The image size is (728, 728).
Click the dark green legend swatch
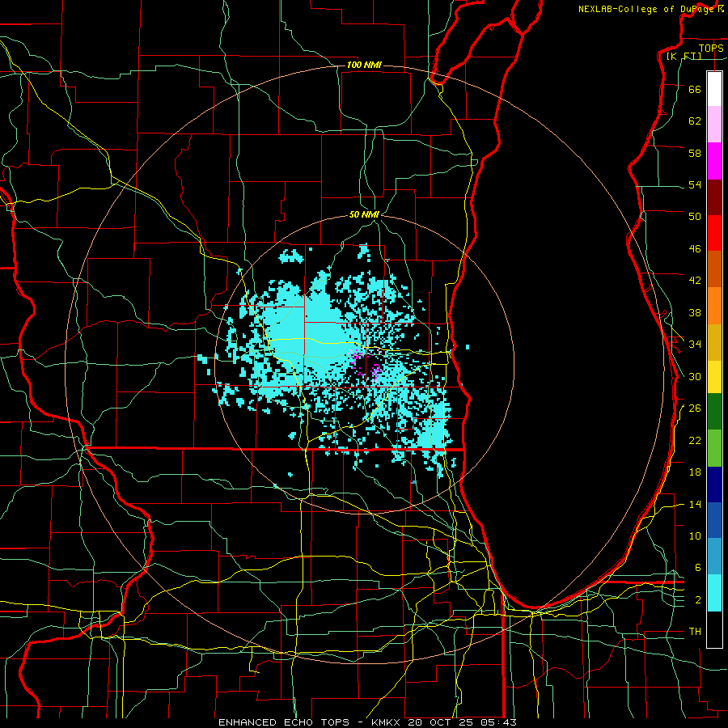(x=714, y=412)
